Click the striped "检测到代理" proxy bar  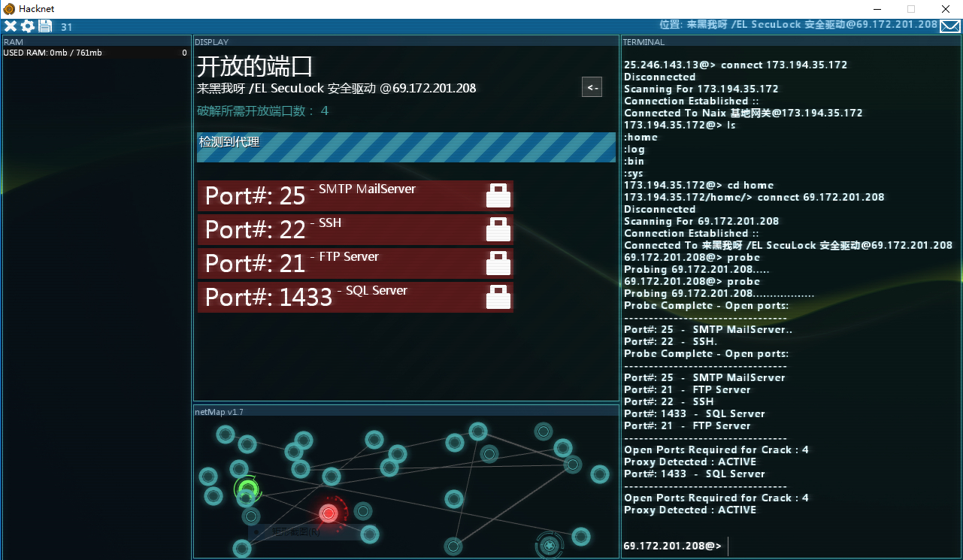coord(406,147)
